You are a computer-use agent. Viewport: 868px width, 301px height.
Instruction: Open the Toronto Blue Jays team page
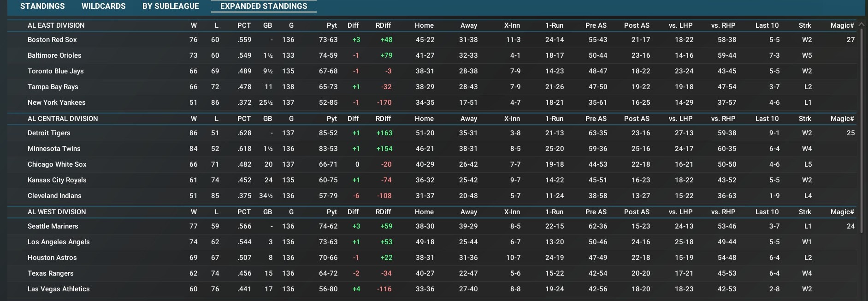click(x=56, y=71)
